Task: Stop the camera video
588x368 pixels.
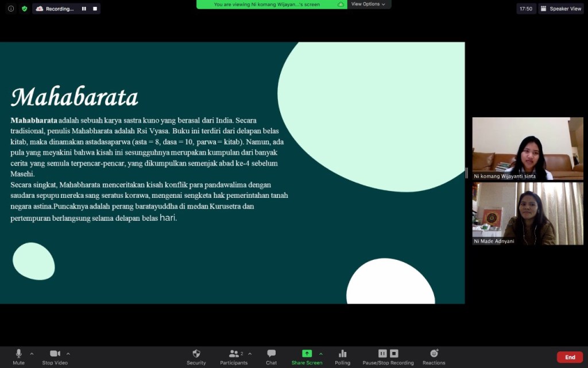Action: [55, 356]
